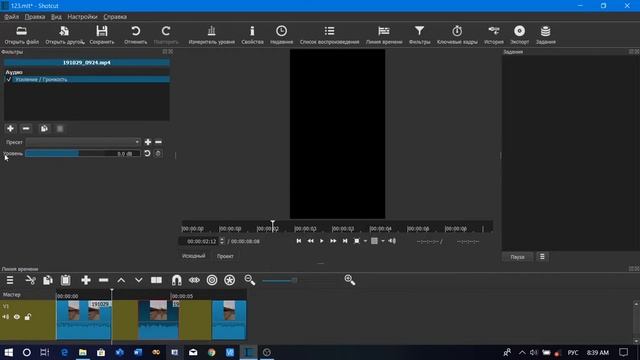Overwrite clip with the timeline down-chevron icon
Image resolution: width=640 pixels, height=360 pixels.
tap(139, 280)
